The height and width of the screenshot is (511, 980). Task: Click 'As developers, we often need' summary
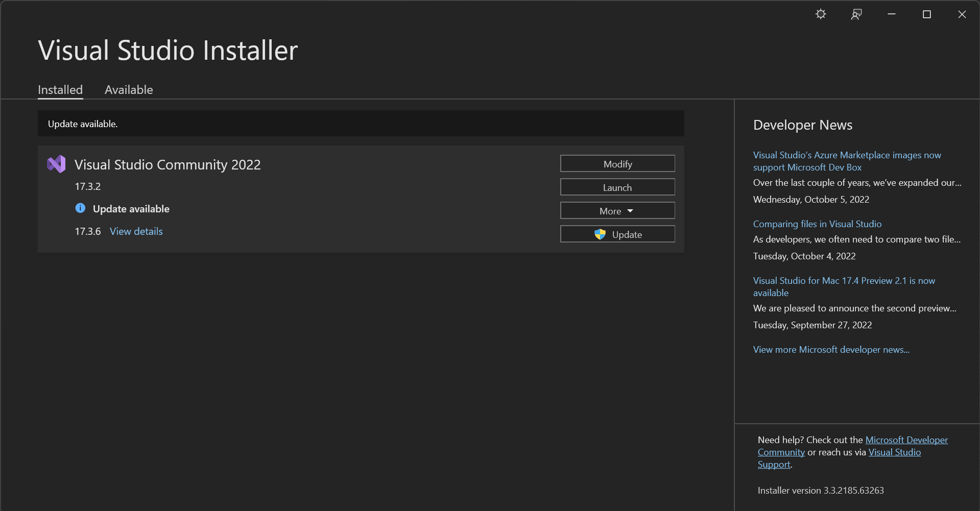click(857, 239)
